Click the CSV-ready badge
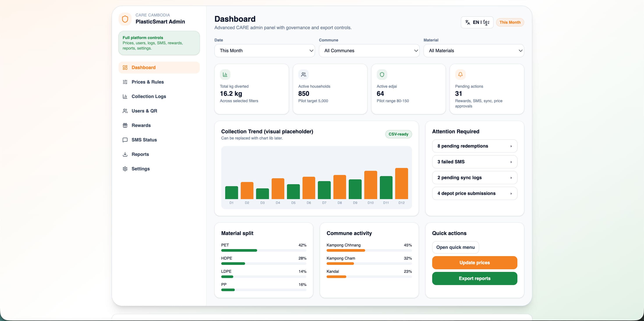Viewport: 644px width, 321px height. point(398,134)
